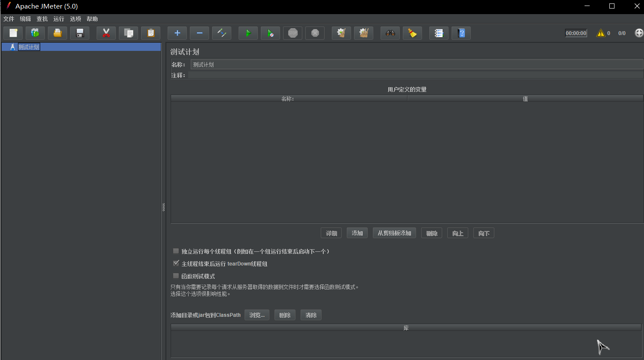Click the 名称: column header
This screenshot has width=644, height=360.
point(289,99)
